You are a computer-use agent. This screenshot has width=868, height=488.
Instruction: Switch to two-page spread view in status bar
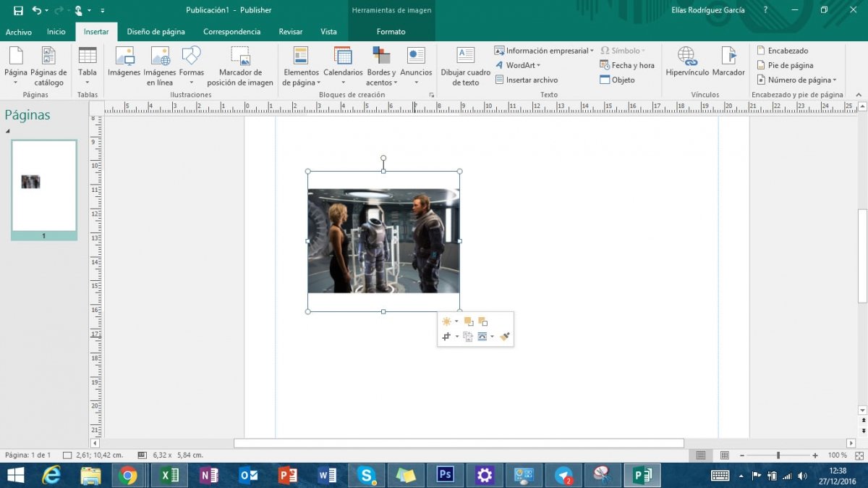(x=724, y=455)
